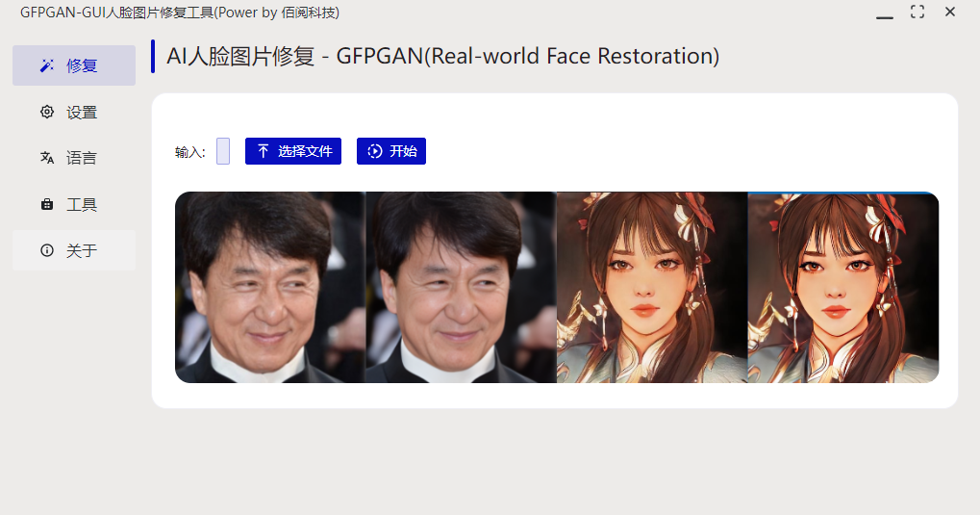Go to the 关于 sidebar tab
This screenshot has width=980, height=515.
[74, 250]
